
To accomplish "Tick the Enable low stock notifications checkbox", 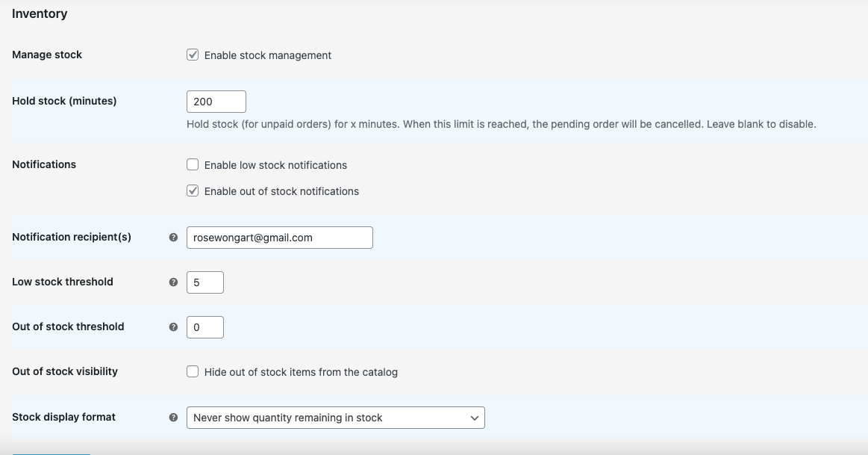I will tap(193, 164).
